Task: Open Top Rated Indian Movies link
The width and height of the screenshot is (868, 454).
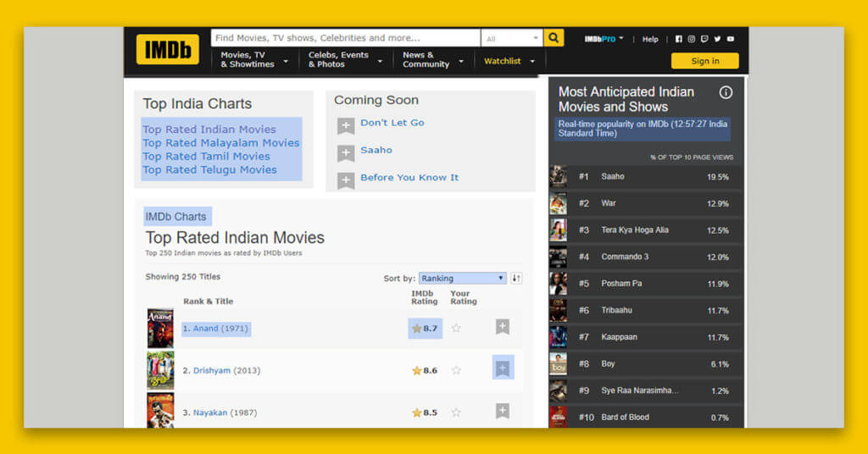Action: [209, 130]
